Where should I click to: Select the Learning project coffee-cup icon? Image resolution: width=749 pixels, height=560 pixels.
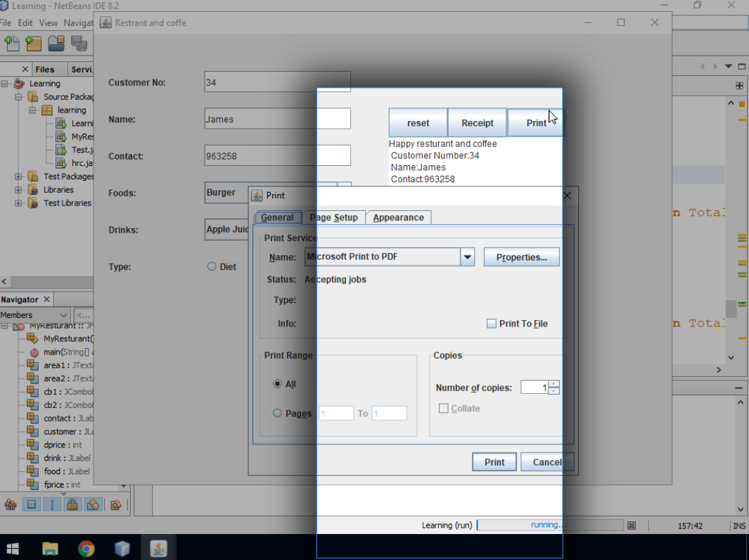click(19, 84)
